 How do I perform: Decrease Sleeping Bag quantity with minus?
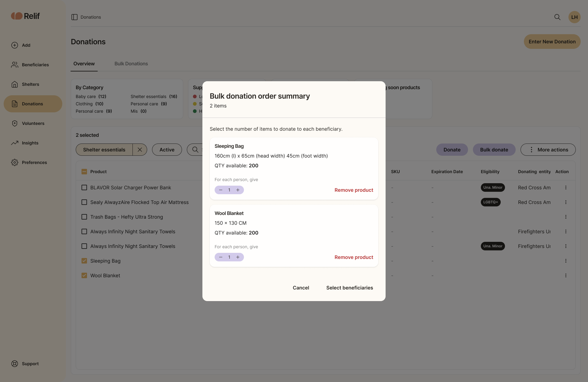[x=221, y=190]
